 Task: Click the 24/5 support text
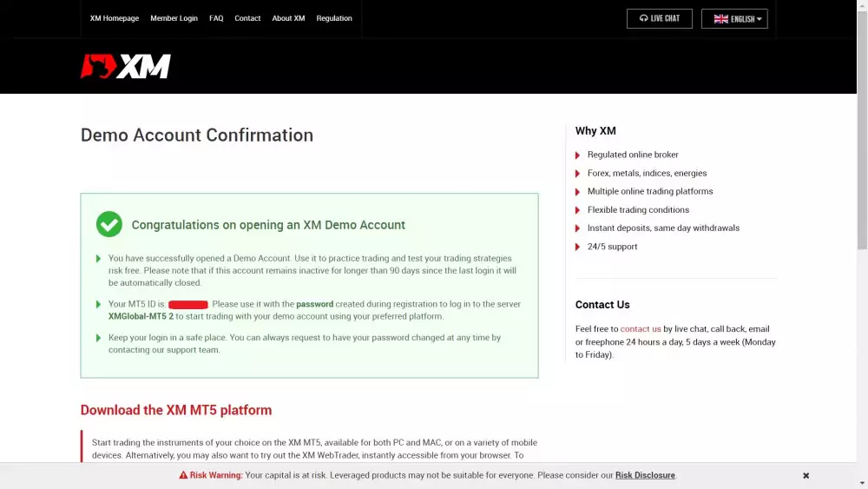click(x=612, y=247)
